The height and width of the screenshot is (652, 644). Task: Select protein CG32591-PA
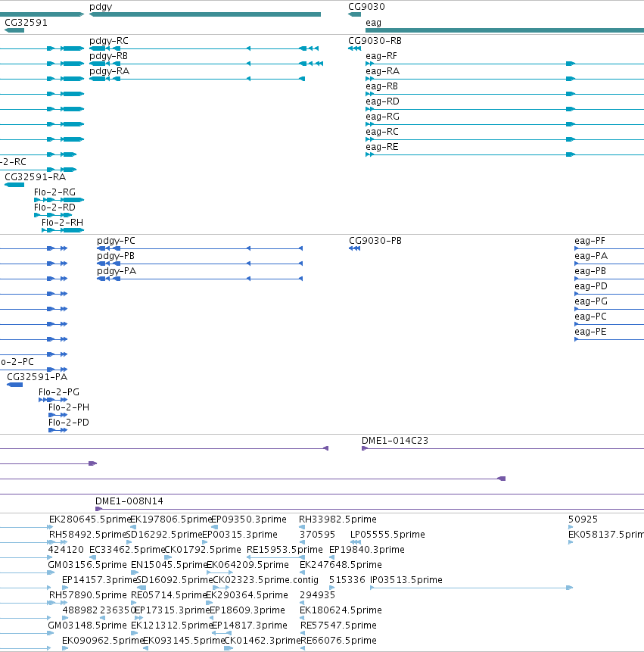click(14, 385)
